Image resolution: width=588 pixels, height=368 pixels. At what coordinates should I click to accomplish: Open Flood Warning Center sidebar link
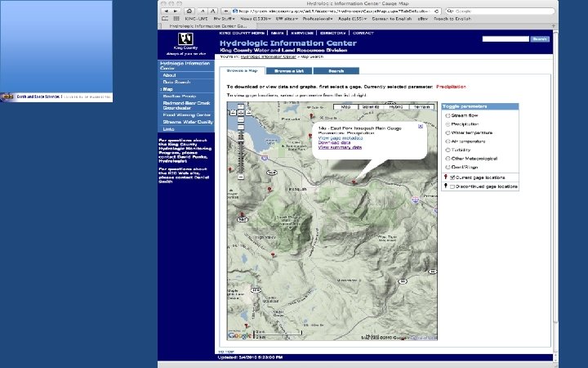pyautogui.click(x=187, y=115)
